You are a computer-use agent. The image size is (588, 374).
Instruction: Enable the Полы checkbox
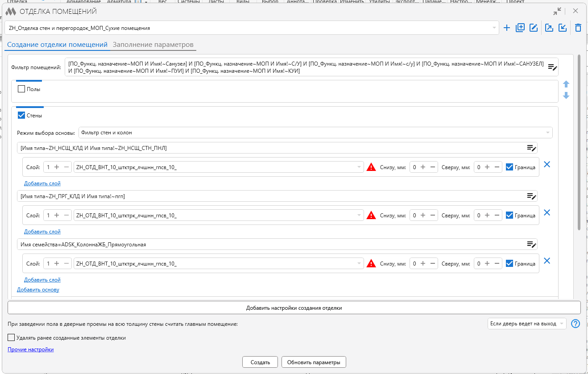coord(21,89)
